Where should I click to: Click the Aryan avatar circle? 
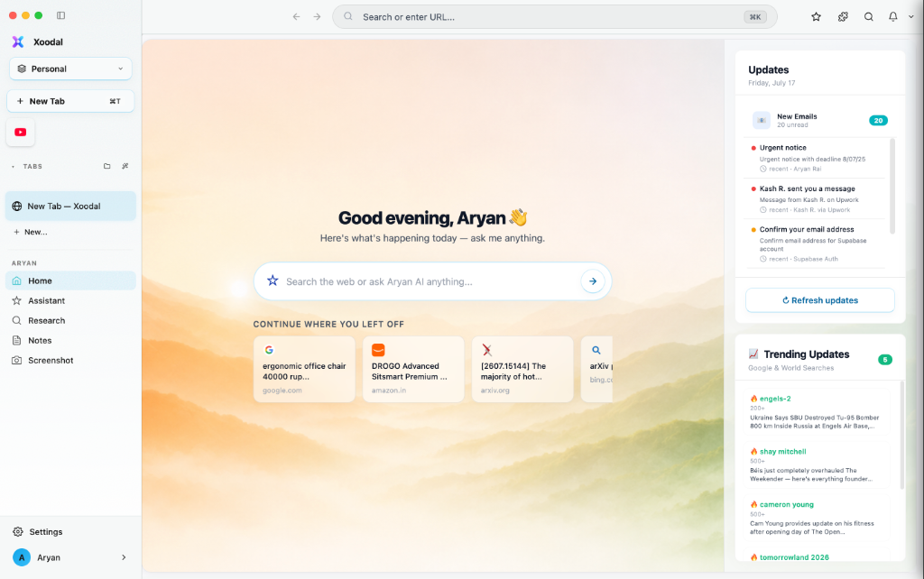[22, 557]
